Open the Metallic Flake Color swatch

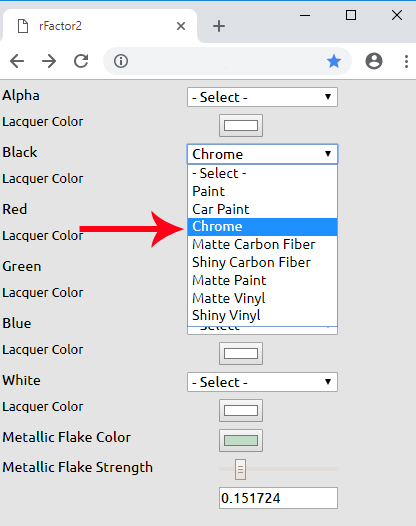pos(241,440)
